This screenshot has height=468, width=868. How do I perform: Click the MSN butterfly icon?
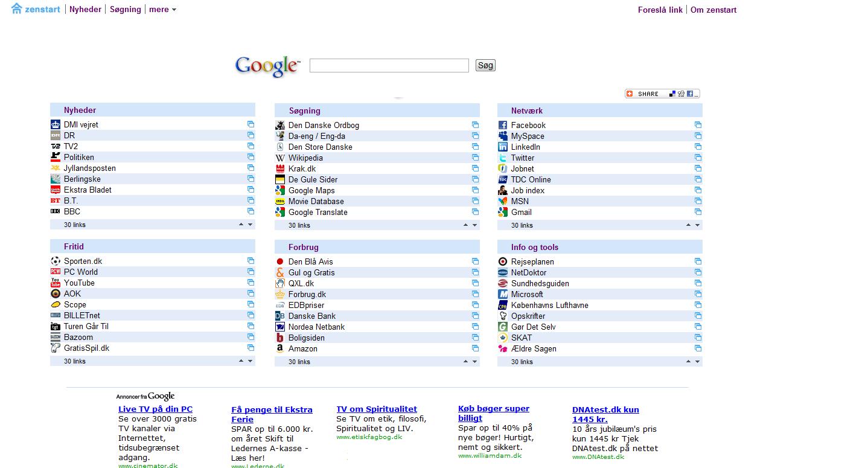(503, 201)
